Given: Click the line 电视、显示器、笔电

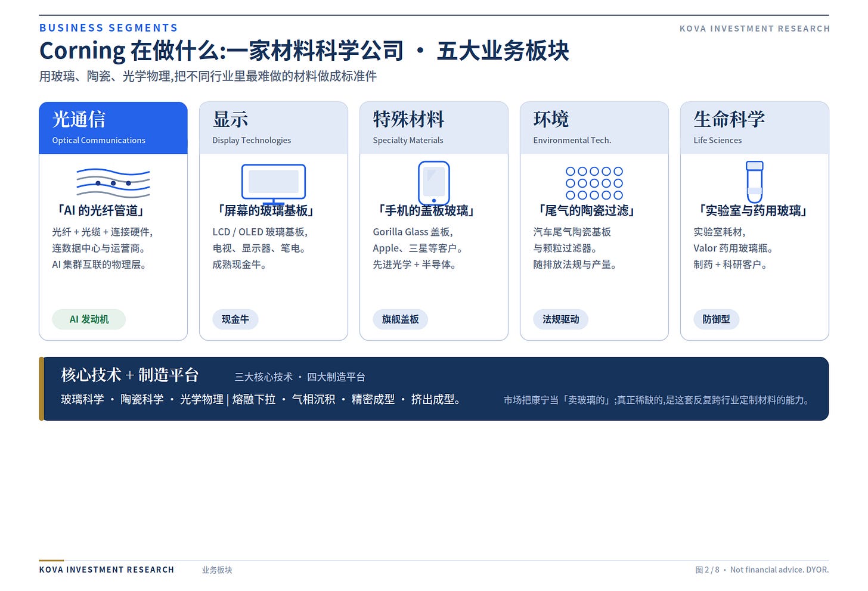Looking at the screenshot, I should coord(261,248).
